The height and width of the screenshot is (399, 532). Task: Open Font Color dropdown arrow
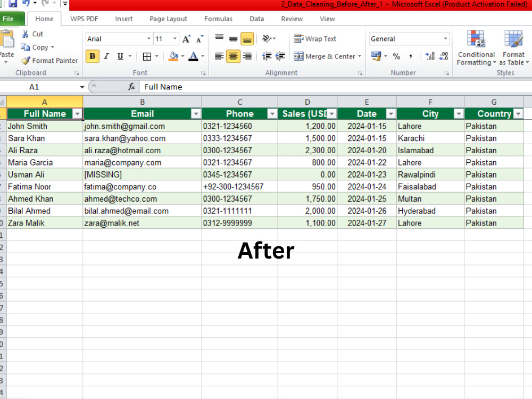point(203,56)
